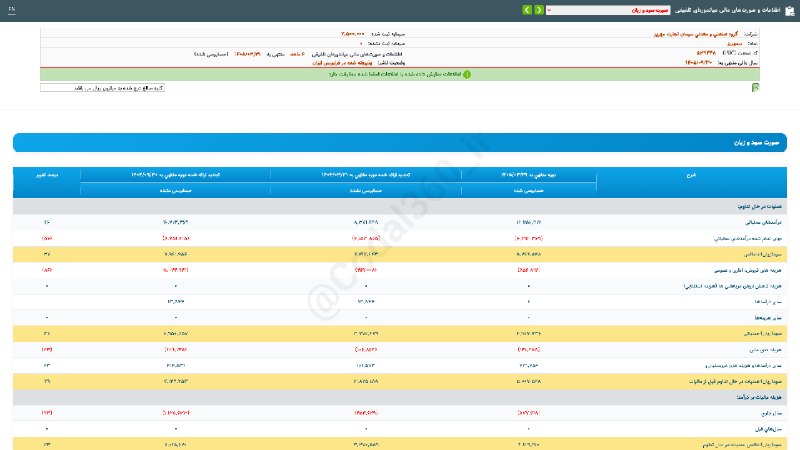Open the financial statement selector dropdown
The width and height of the screenshot is (800, 450).
click(608, 10)
